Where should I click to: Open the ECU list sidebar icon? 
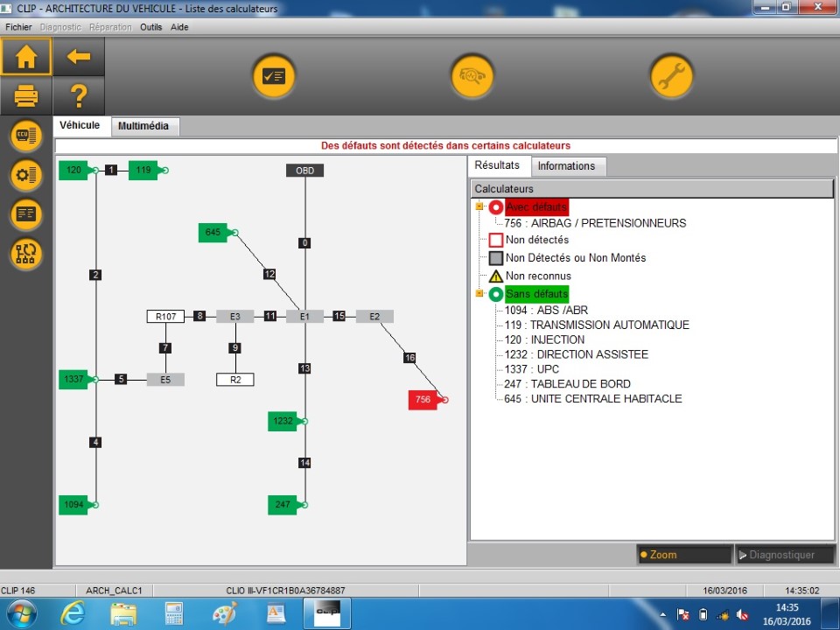tap(25, 135)
